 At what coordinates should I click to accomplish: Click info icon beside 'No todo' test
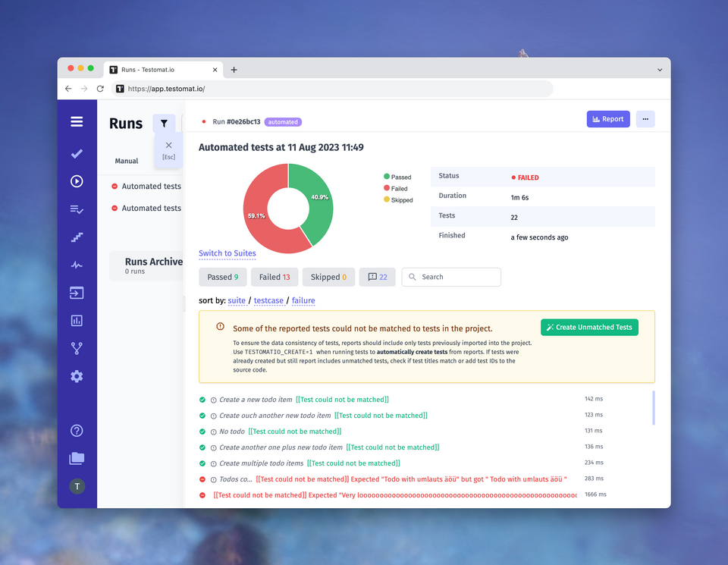pyautogui.click(x=214, y=432)
